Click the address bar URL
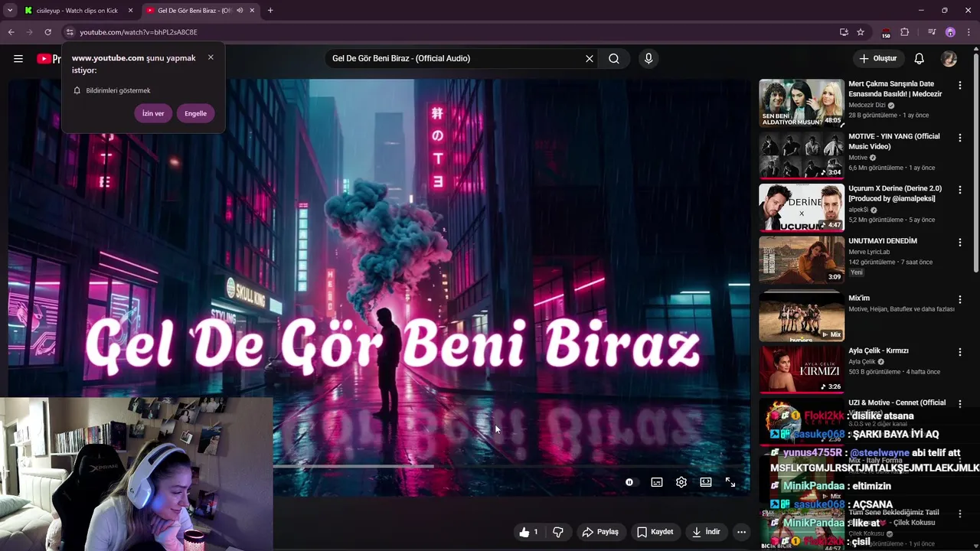Screen dimensions: 980x551 [x=139, y=32]
